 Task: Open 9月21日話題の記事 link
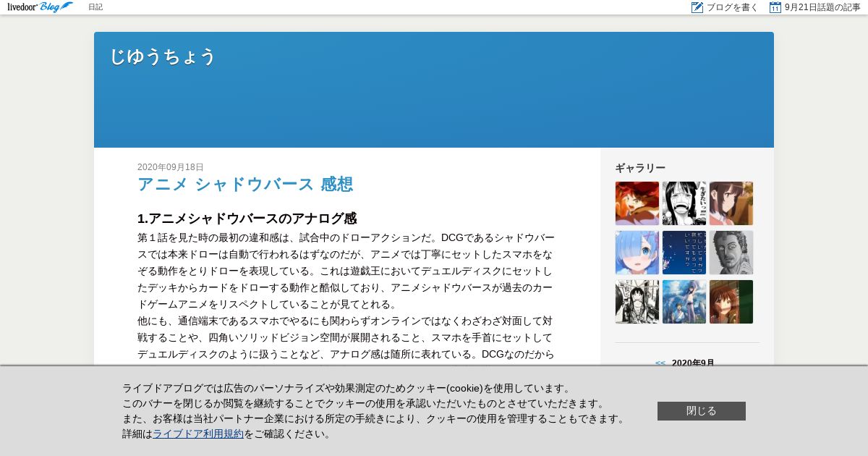click(822, 7)
